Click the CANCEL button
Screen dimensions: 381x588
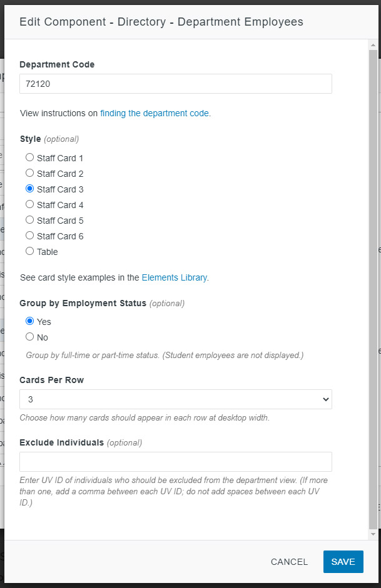click(x=289, y=562)
